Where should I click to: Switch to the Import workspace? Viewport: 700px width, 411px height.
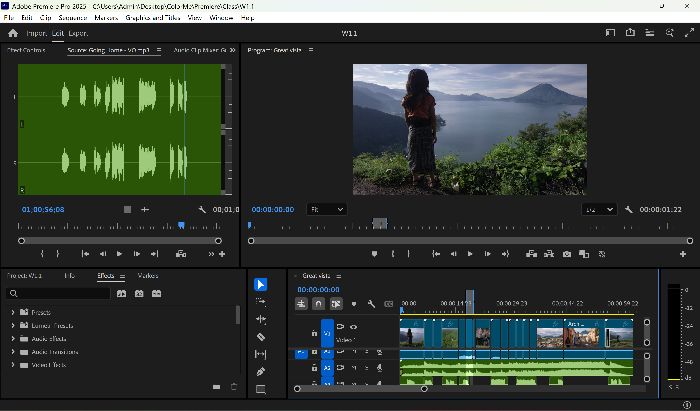(36, 33)
